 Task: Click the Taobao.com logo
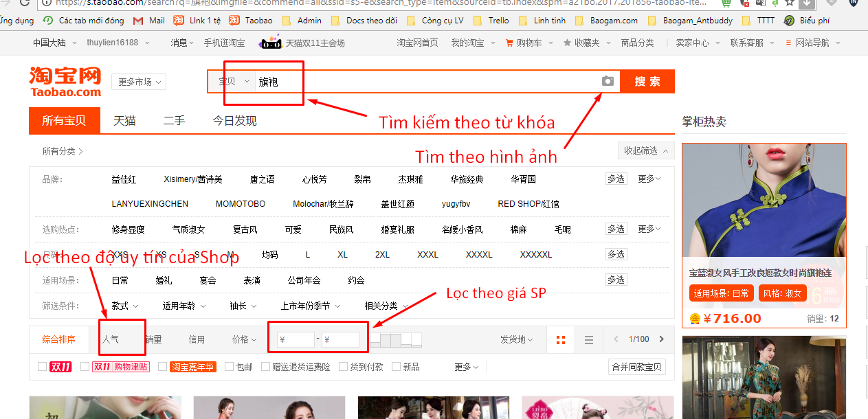[x=65, y=81]
